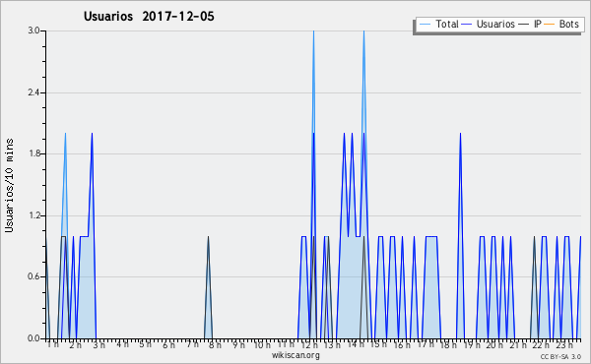Click the 3.0 value on y-axis

point(33,30)
